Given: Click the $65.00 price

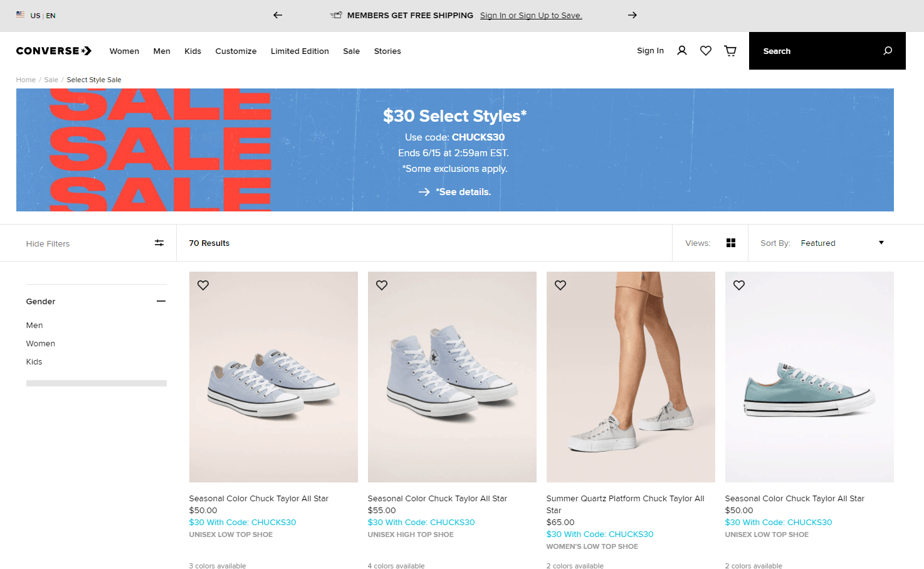Looking at the screenshot, I should click(560, 522).
